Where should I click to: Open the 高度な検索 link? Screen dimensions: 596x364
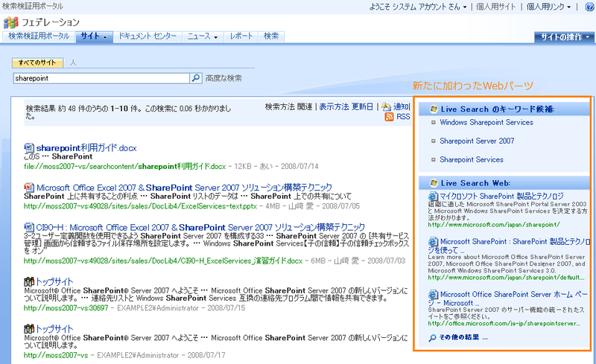pos(223,78)
